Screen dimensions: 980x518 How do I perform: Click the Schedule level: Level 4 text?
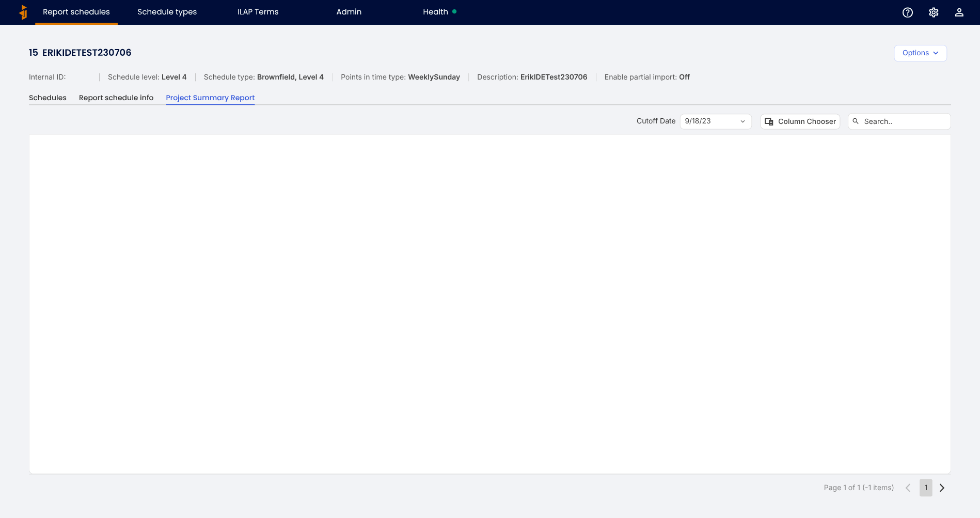pyautogui.click(x=147, y=77)
